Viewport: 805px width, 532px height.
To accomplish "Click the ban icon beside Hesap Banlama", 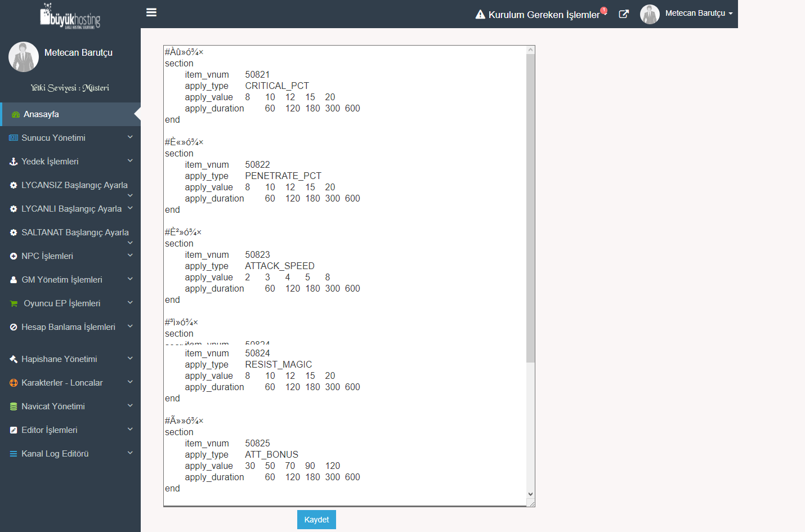I will click(14, 327).
